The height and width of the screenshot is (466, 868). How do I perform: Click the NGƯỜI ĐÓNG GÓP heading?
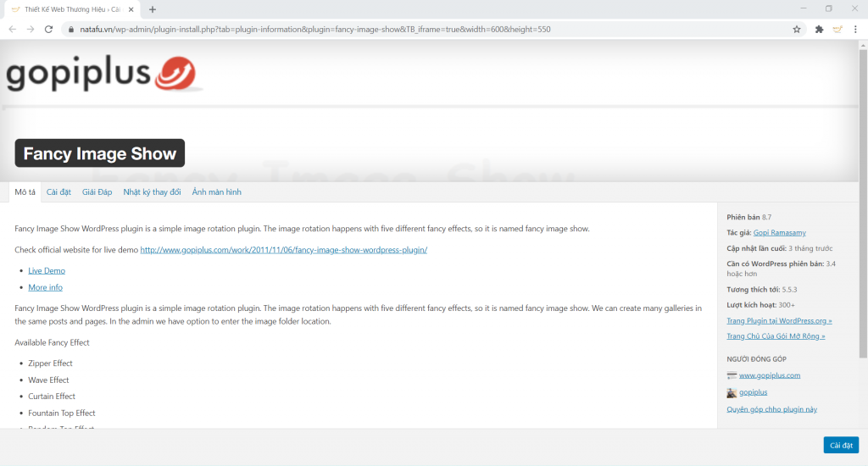[x=756, y=359]
